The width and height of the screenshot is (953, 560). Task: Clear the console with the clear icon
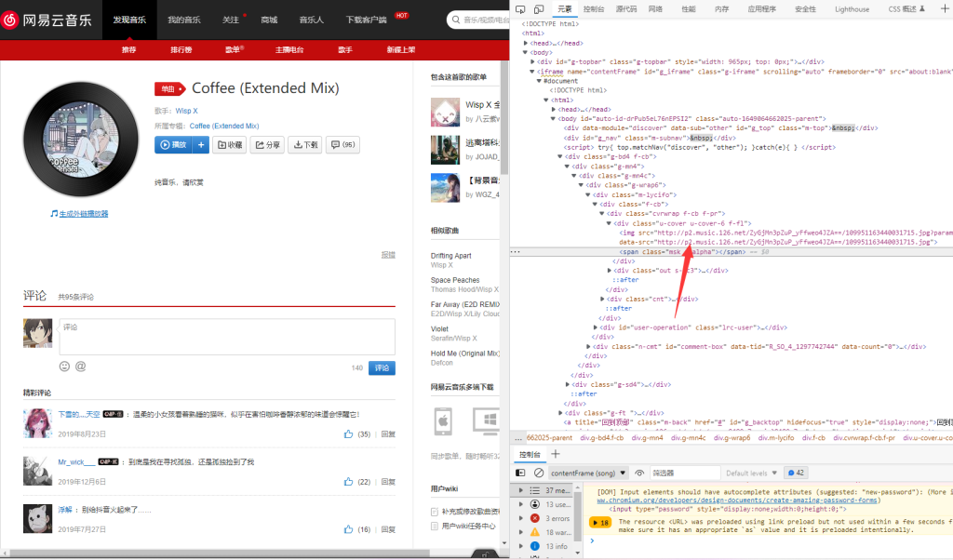click(539, 473)
